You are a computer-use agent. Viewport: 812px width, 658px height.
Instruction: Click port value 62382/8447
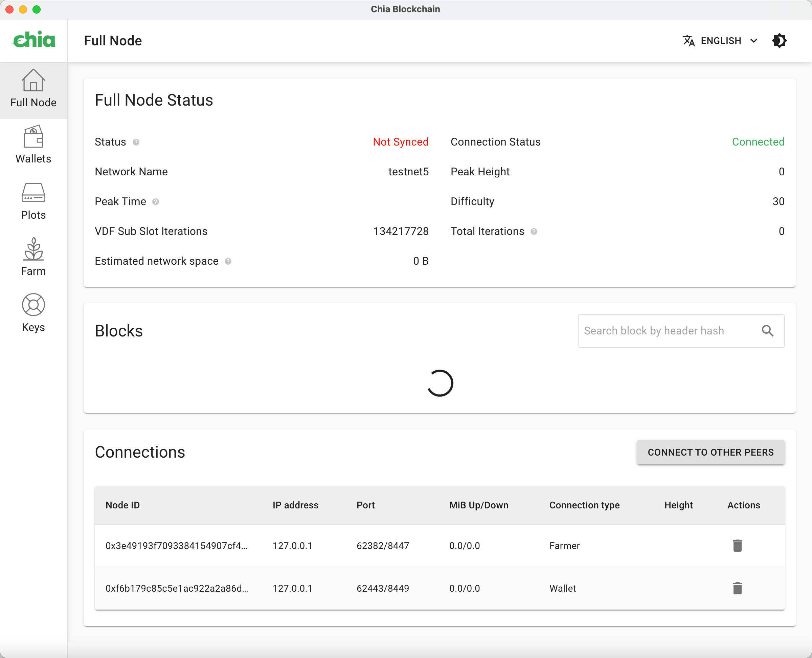coord(383,546)
